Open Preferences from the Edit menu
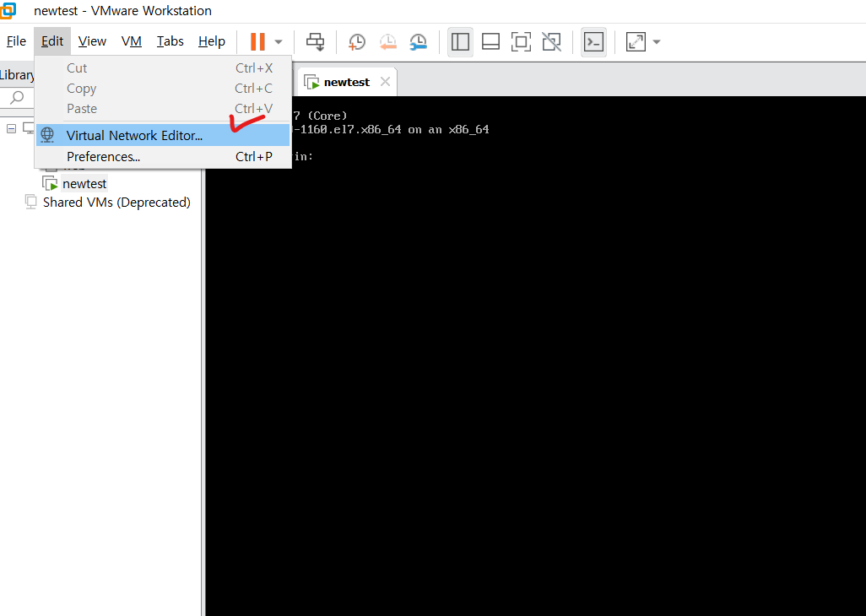 pyautogui.click(x=163, y=157)
